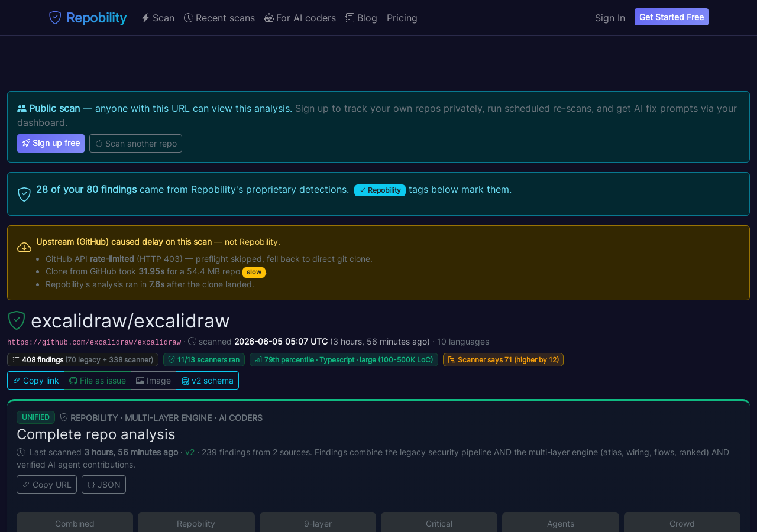Click the clock icon next to scanned

pyautogui.click(x=192, y=341)
